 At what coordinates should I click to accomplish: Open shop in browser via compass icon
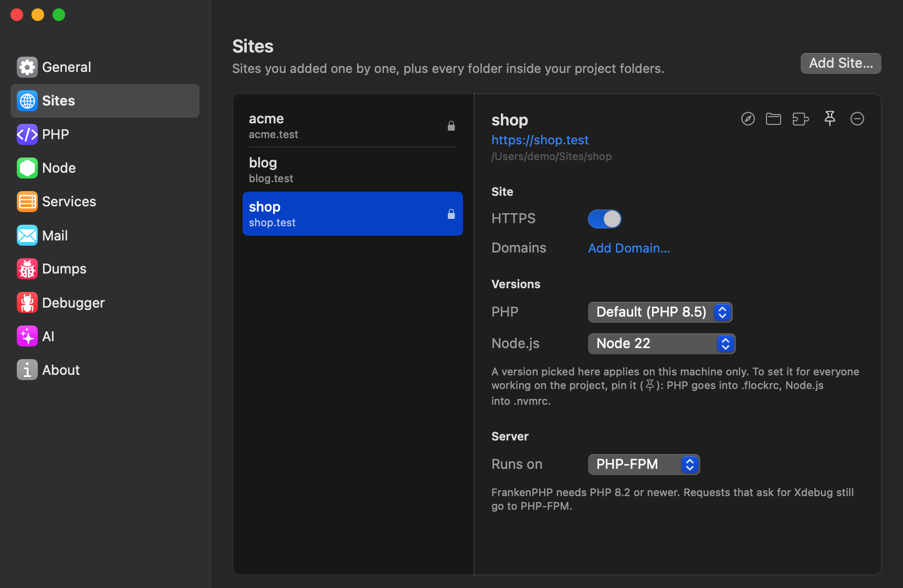(748, 119)
